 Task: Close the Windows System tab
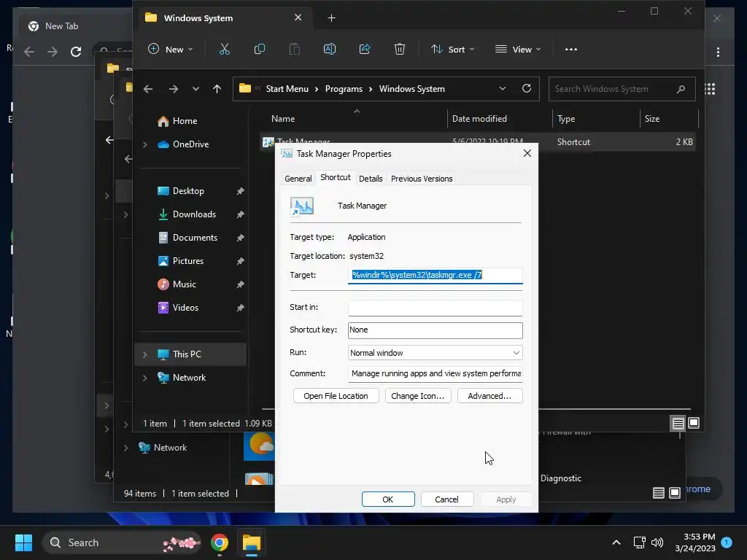click(298, 17)
